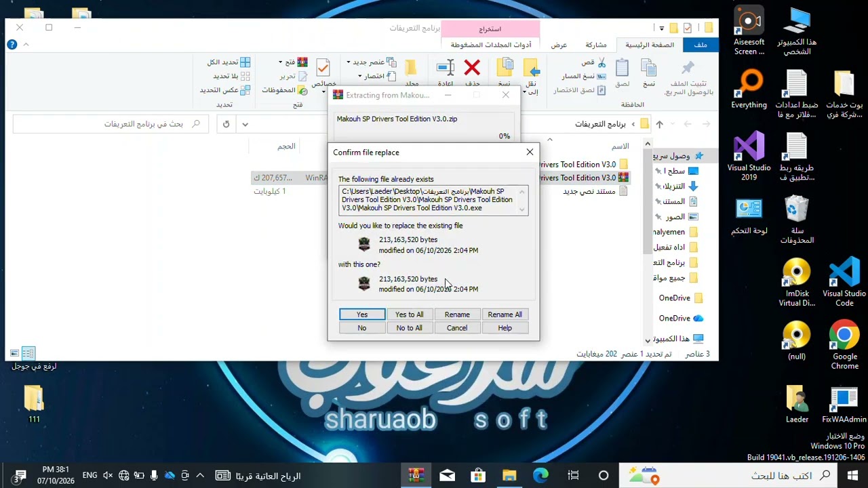Viewport: 868px width, 488px height.
Task: Switch to the مشاركة ribbon tab
Action: point(596,45)
